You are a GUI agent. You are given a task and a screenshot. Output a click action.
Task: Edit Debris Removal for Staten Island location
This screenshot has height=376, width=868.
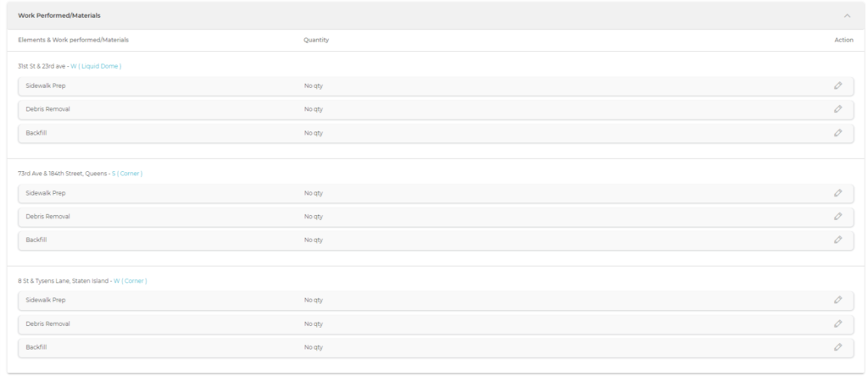tap(837, 323)
